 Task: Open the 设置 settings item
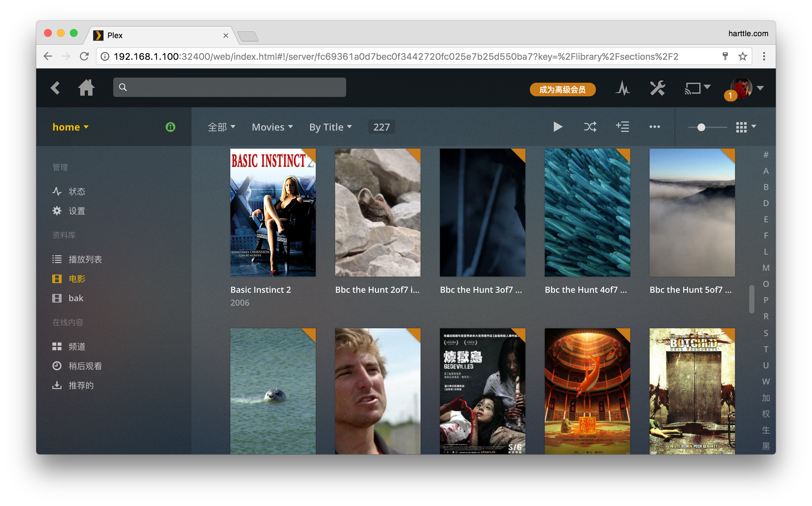(76, 211)
